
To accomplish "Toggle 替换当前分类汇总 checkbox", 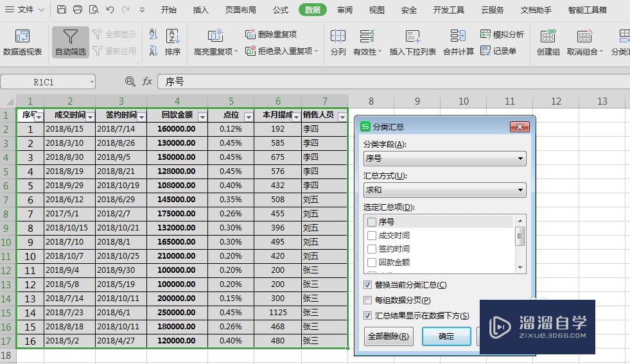I will pyautogui.click(x=367, y=285).
